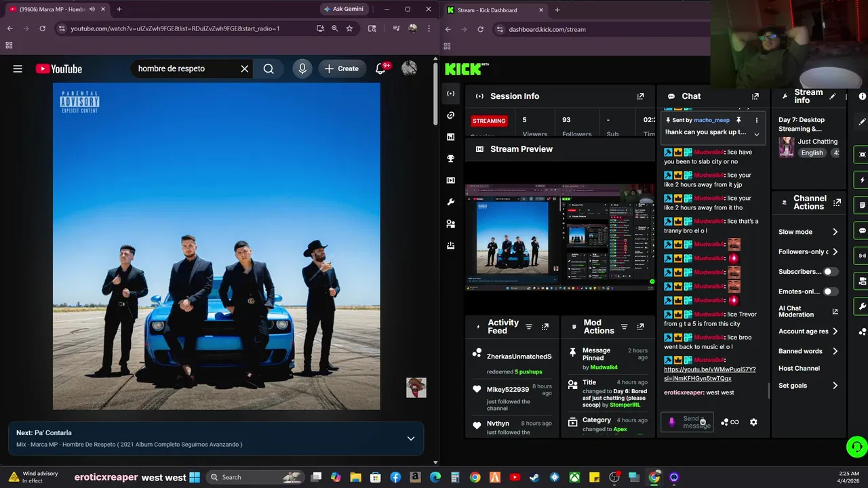Image resolution: width=868 pixels, height=488 pixels.
Task: Click Create button on YouTube
Action: tap(342, 68)
